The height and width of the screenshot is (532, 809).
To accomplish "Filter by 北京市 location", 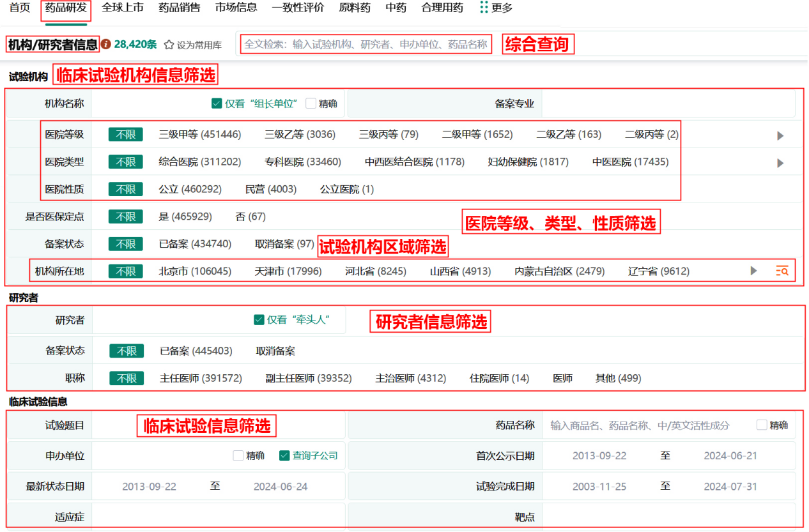I will (x=195, y=271).
